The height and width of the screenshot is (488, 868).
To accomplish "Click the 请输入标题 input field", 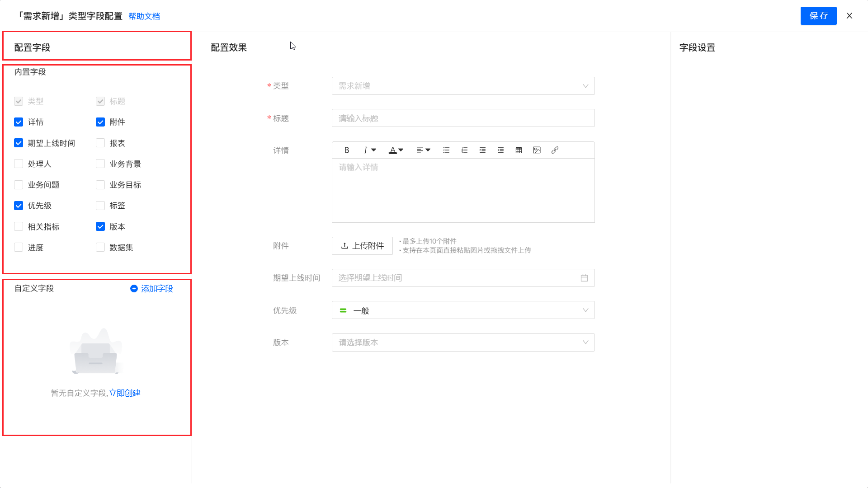I will 463,118.
